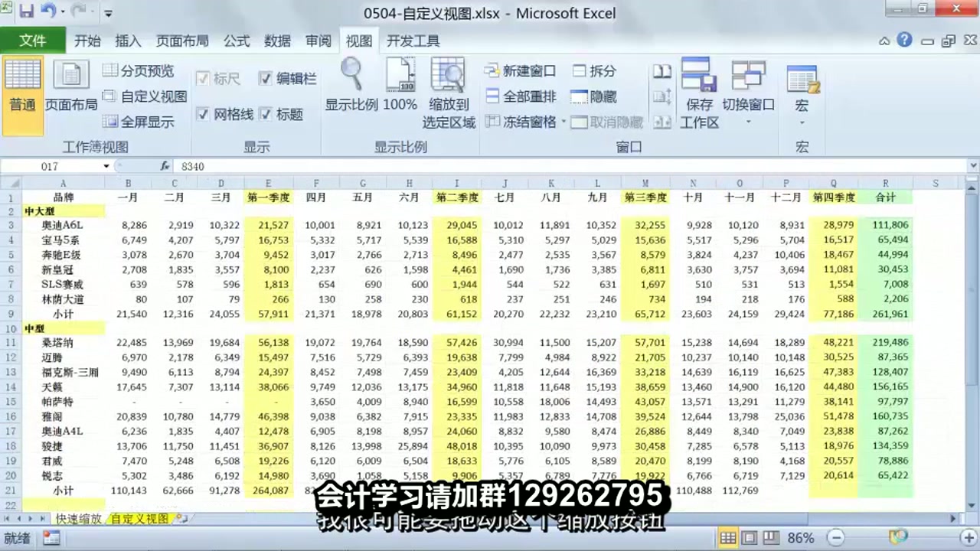The width and height of the screenshot is (980, 551).
Task: Click the formula bar showing 8340
Action: [570, 166]
